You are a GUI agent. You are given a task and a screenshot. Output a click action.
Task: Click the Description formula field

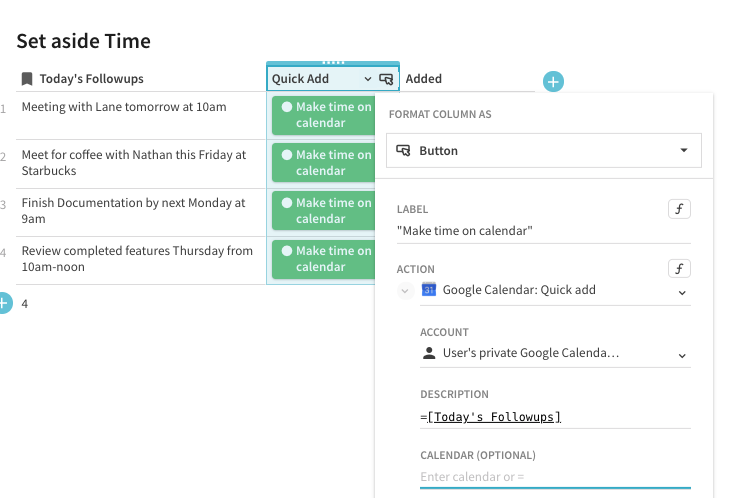pyautogui.click(x=555, y=416)
